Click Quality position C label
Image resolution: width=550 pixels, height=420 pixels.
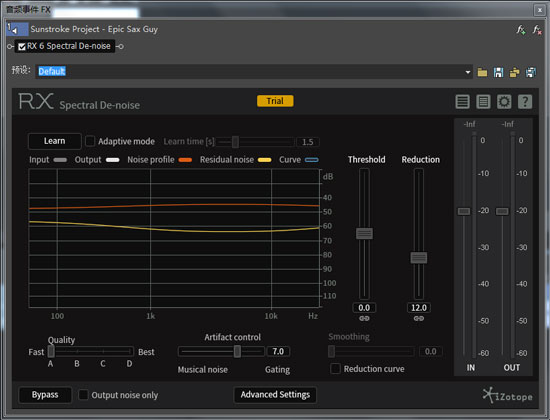[103, 364]
